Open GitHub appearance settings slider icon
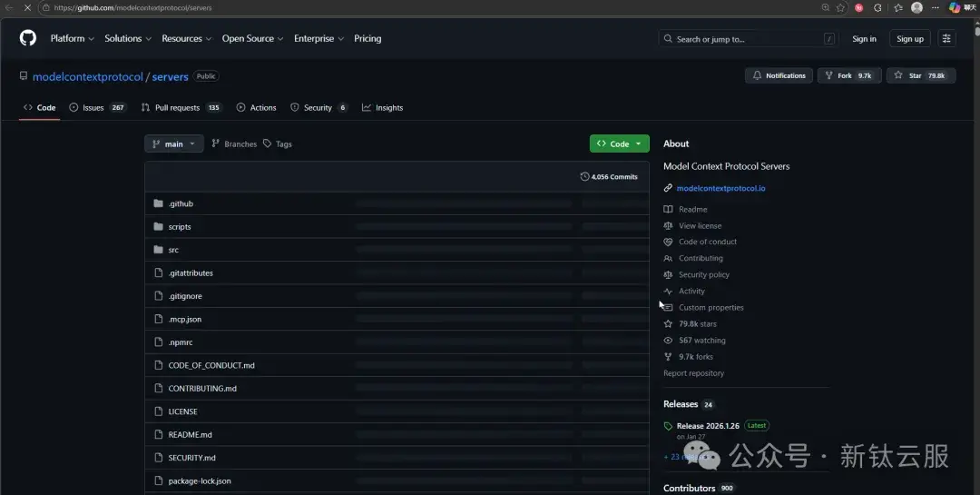Image resolution: width=980 pixels, height=495 pixels. point(946,39)
